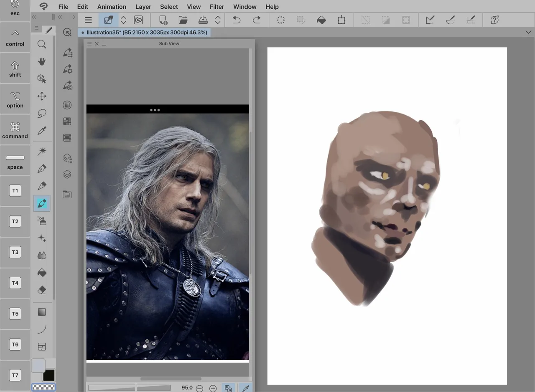Open the Layer Property palette icon
The width and height of the screenshot is (535, 392).
(x=67, y=158)
